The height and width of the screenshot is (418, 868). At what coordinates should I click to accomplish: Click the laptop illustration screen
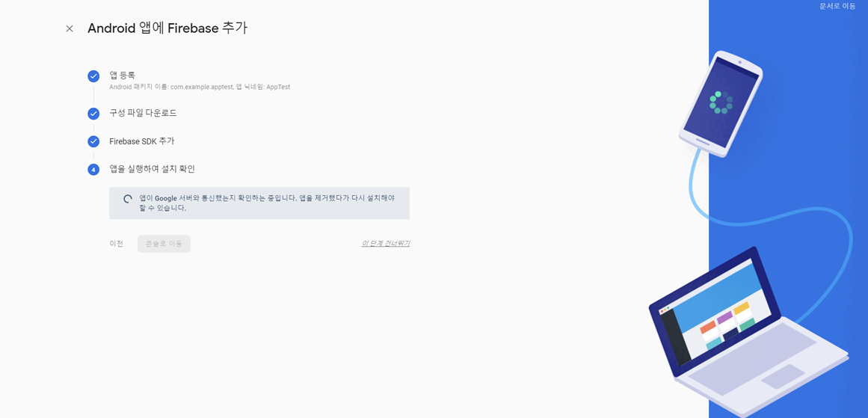coord(714,313)
